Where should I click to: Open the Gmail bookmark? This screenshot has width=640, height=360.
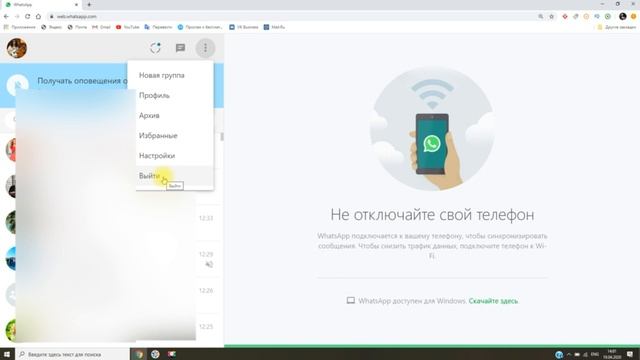tap(101, 27)
